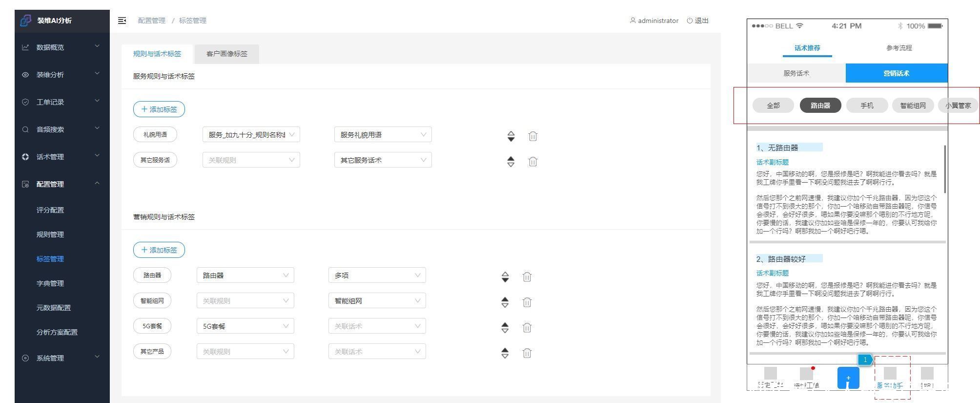Delete the 路由器 tag row

pos(527,277)
